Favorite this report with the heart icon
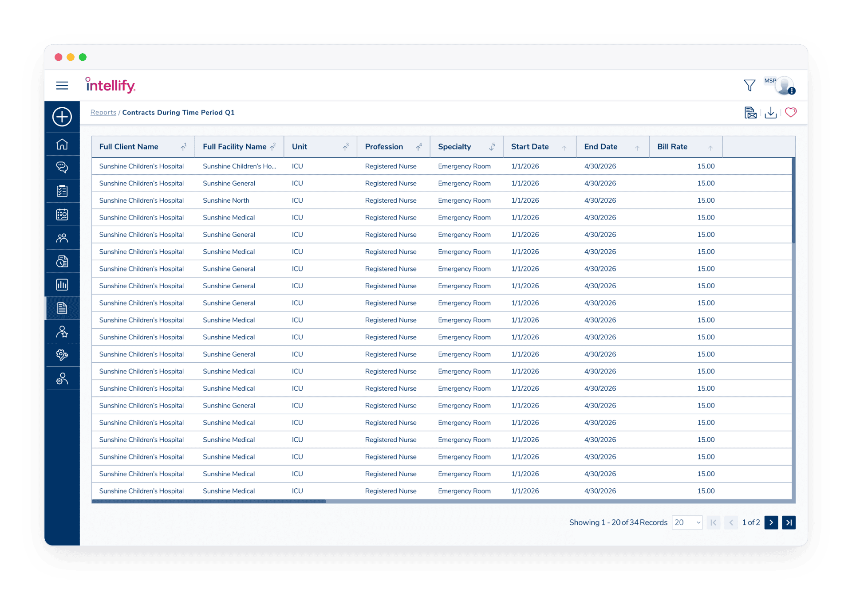852x616 pixels. (x=790, y=113)
